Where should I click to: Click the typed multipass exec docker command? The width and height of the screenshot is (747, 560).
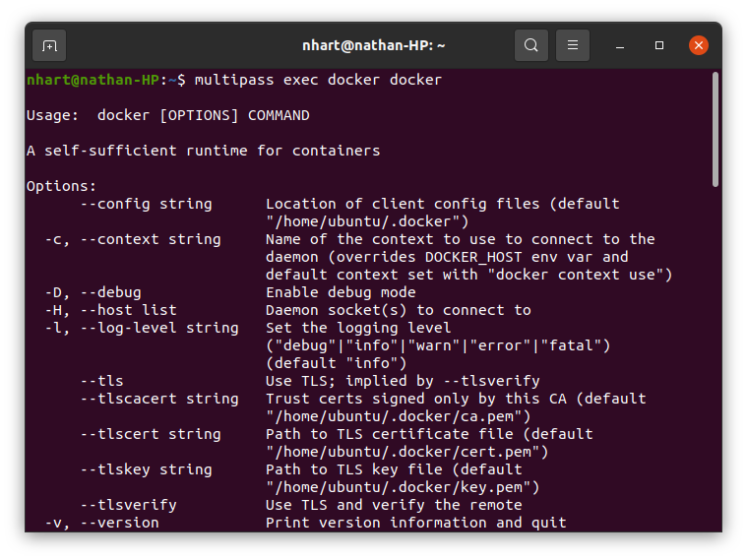click(318, 80)
